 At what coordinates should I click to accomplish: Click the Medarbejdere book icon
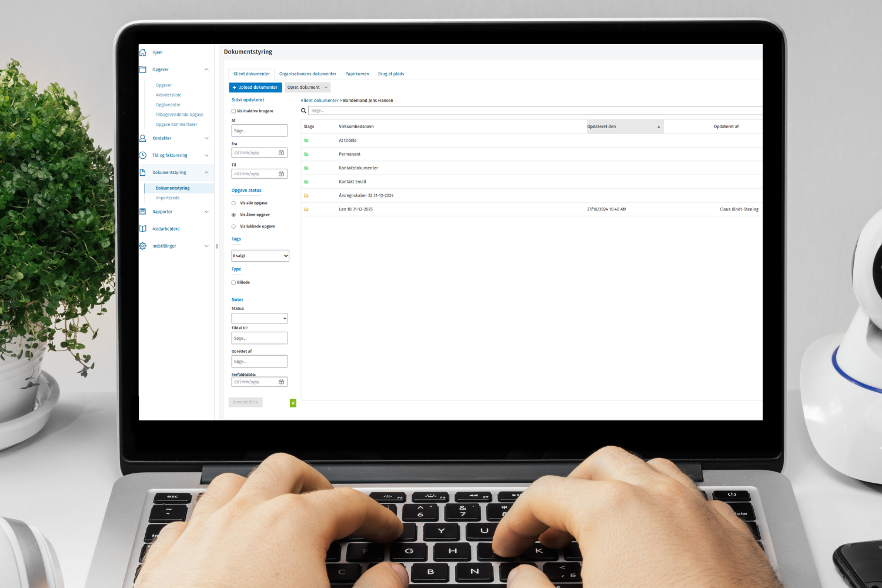click(142, 229)
